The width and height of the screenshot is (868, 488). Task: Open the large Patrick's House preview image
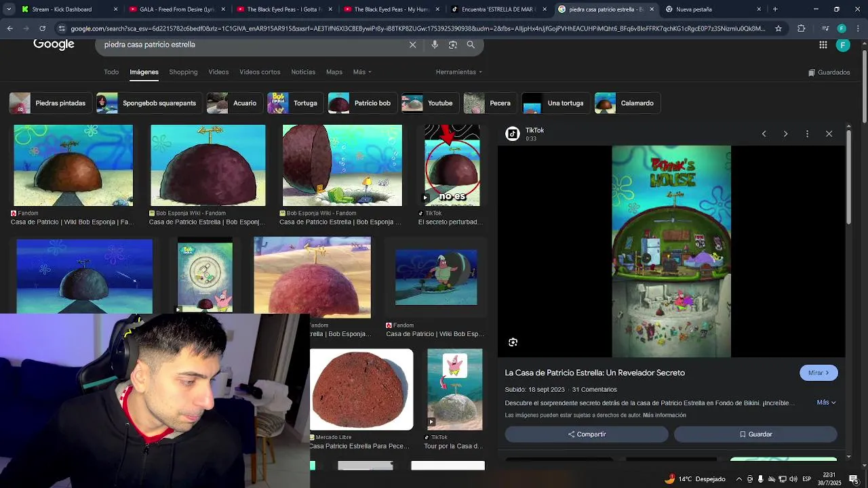coord(671,251)
